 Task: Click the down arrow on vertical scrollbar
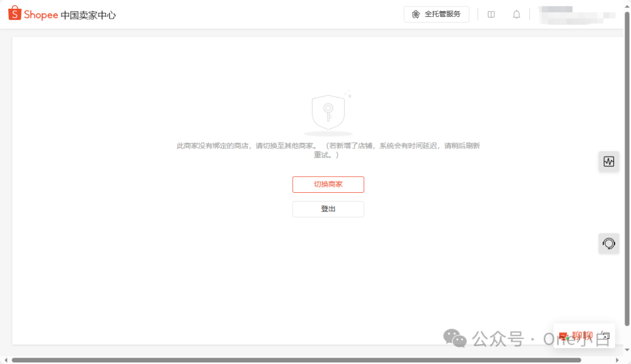[627, 351]
